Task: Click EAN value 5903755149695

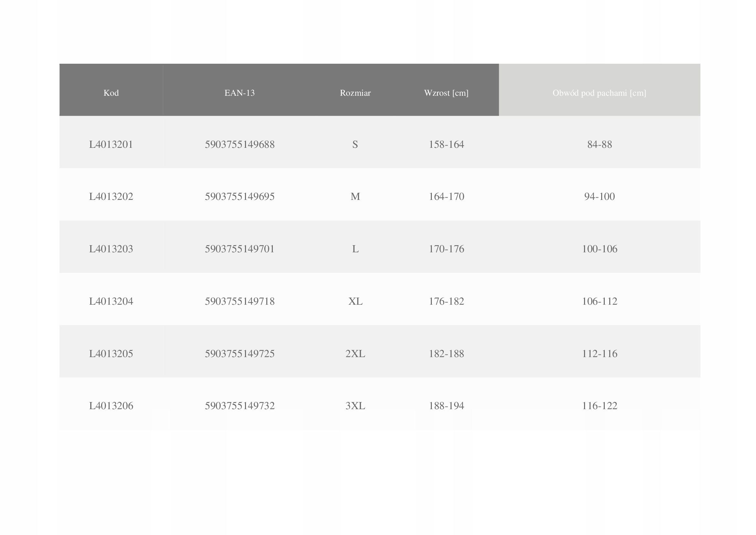Action: tap(240, 196)
